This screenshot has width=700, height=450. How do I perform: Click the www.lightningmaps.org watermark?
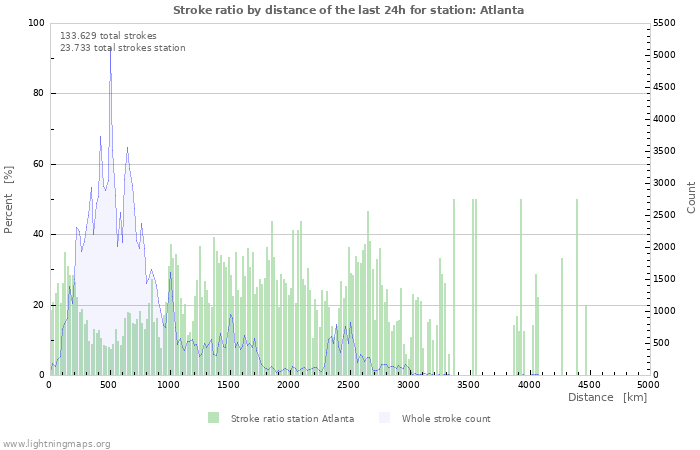click(56, 444)
